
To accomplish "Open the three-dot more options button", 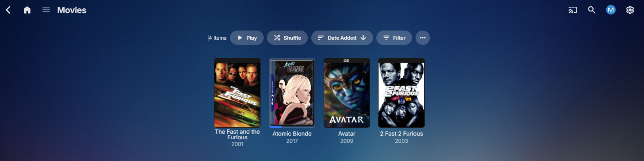I will (423, 38).
